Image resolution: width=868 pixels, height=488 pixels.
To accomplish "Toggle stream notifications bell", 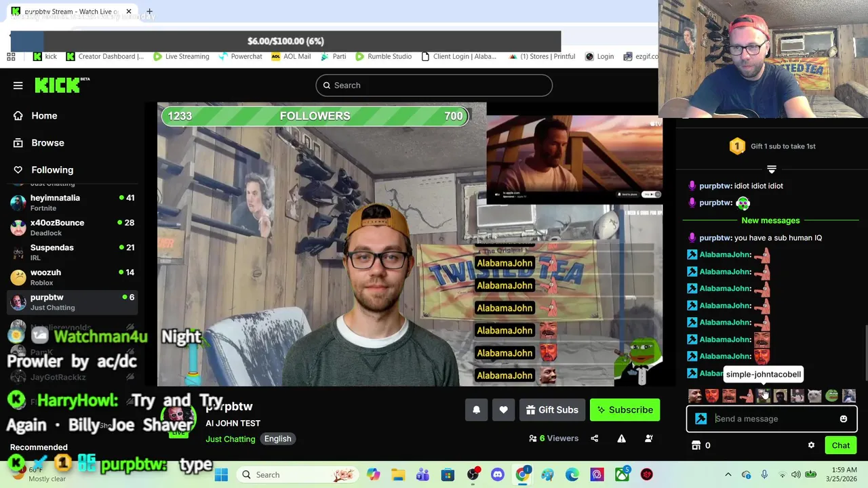I will (476, 410).
